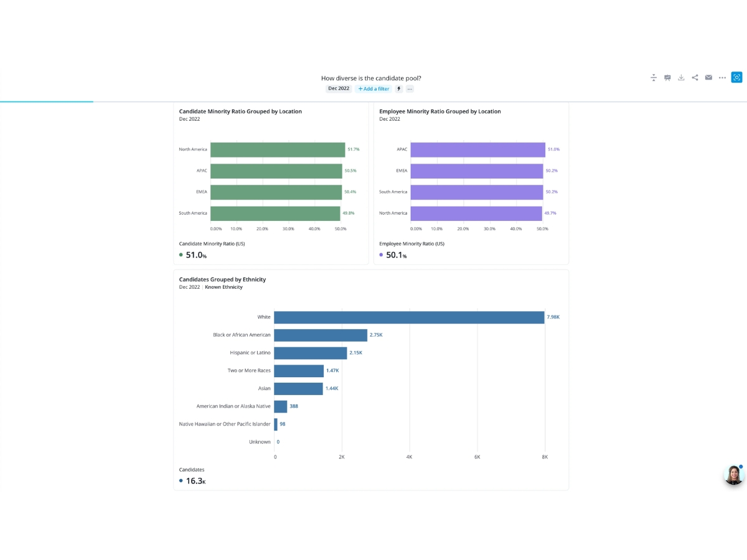Click the 1.47K value label

click(332, 371)
